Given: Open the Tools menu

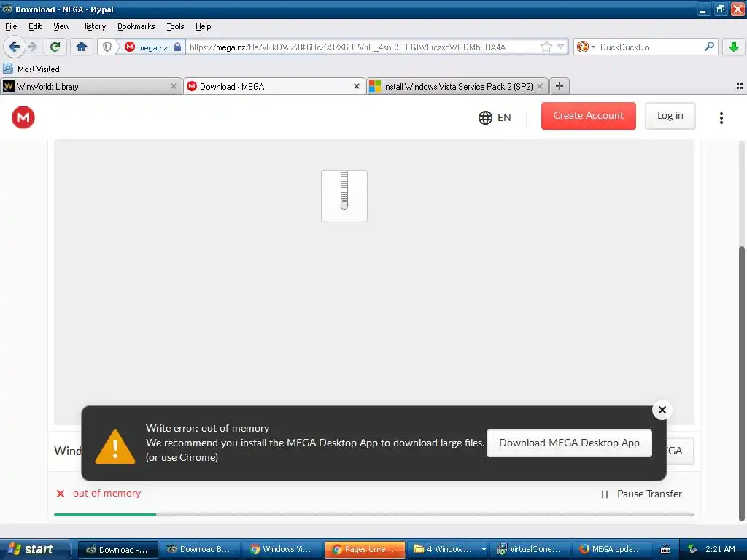Looking at the screenshot, I should pyautogui.click(x=175, y=26).
